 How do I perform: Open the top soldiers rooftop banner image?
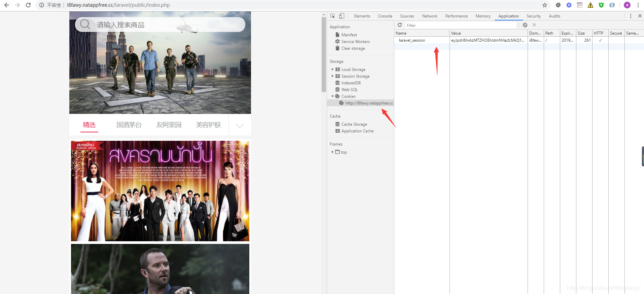(160, 63)
